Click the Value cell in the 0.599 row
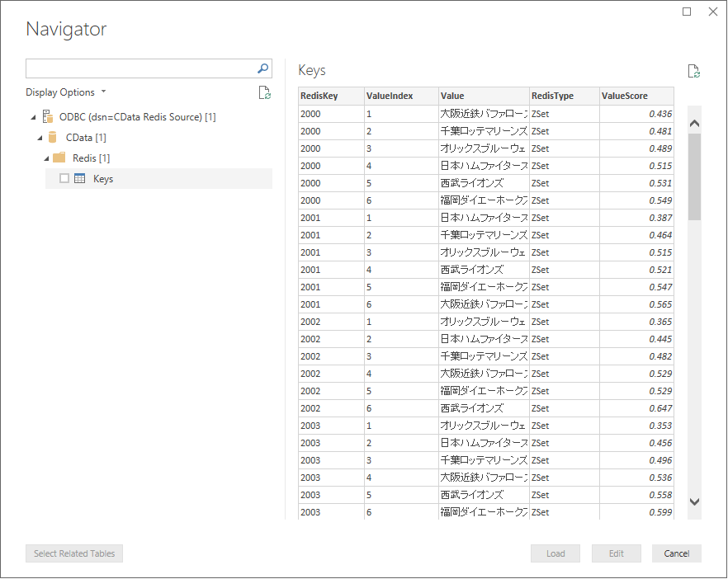The width and height of the screenshot is (728, 579). click(x=484, y=512)
